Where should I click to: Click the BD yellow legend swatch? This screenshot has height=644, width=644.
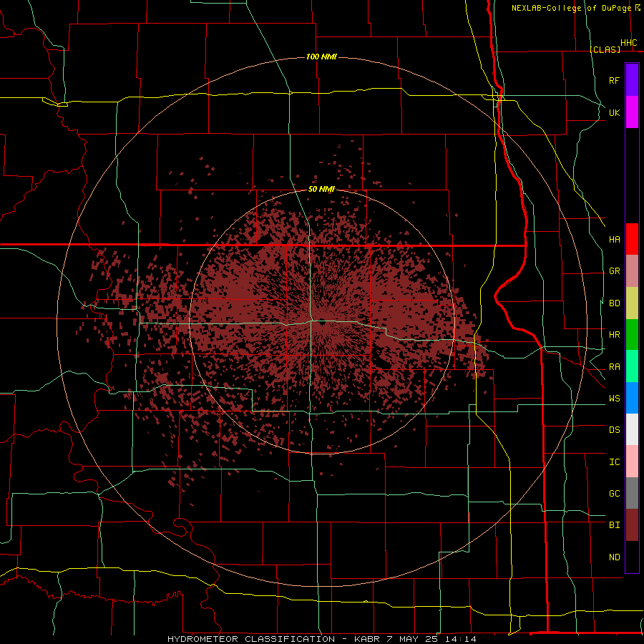click(632, 303)
